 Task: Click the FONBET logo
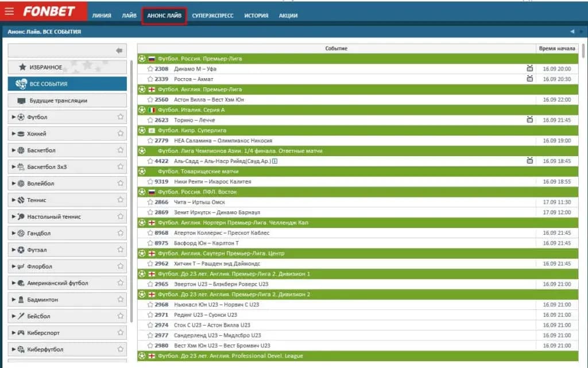tap(49, 11)
